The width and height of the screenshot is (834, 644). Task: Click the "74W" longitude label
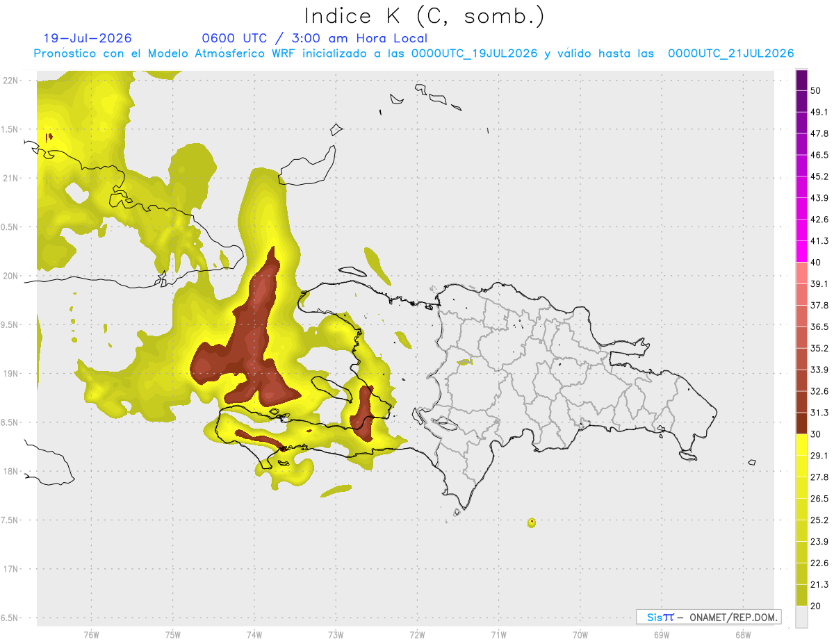coord(254,635)
